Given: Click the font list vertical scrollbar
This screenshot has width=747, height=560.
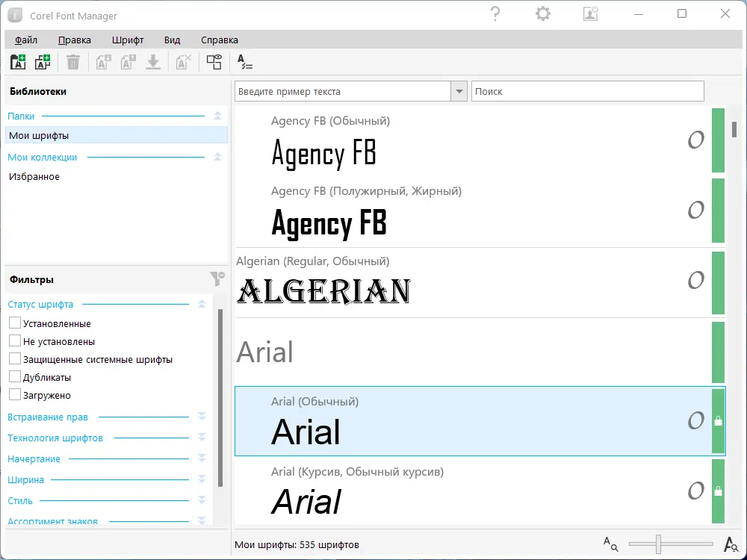Looking at the screenshot, I should pos(734,129).
